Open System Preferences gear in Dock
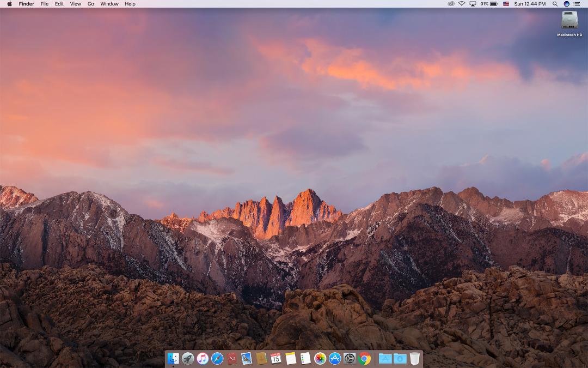588x368 pixels. click(350, 358)
